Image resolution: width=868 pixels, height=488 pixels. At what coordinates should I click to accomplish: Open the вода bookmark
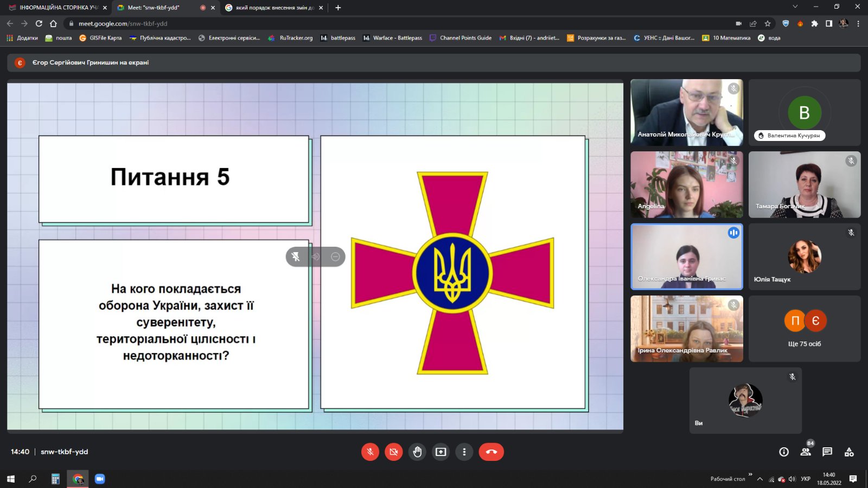pyautogui.click(x=769, y=38)
